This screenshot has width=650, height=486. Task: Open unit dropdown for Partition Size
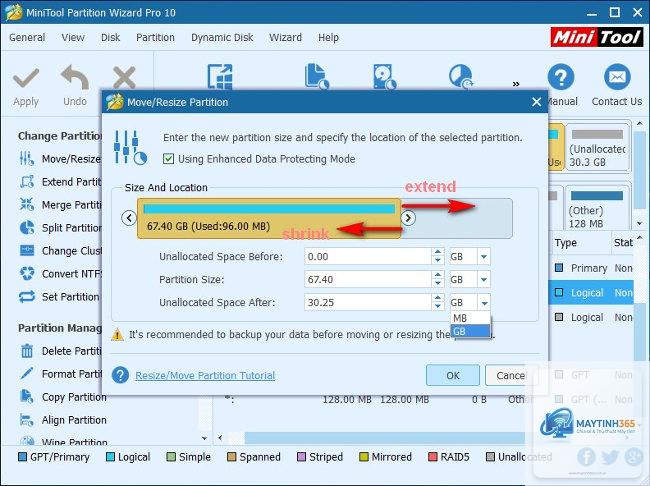coord(483,279)
